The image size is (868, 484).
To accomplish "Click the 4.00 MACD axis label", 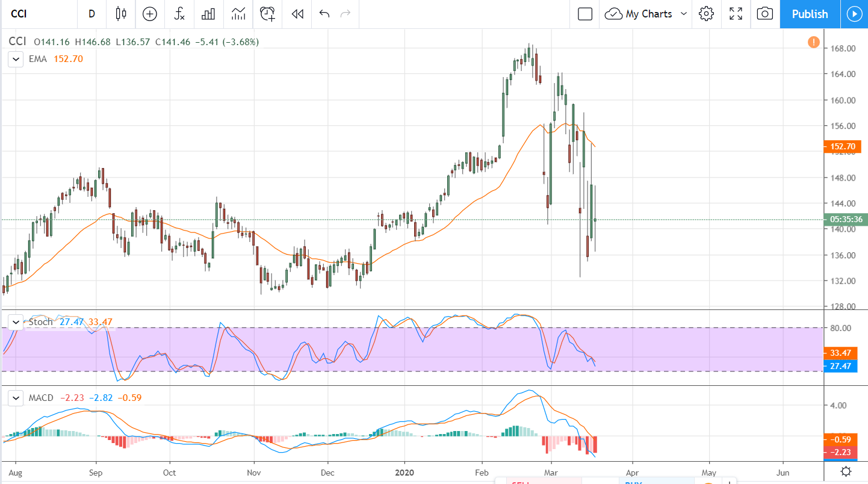I will tap(840, 406).
